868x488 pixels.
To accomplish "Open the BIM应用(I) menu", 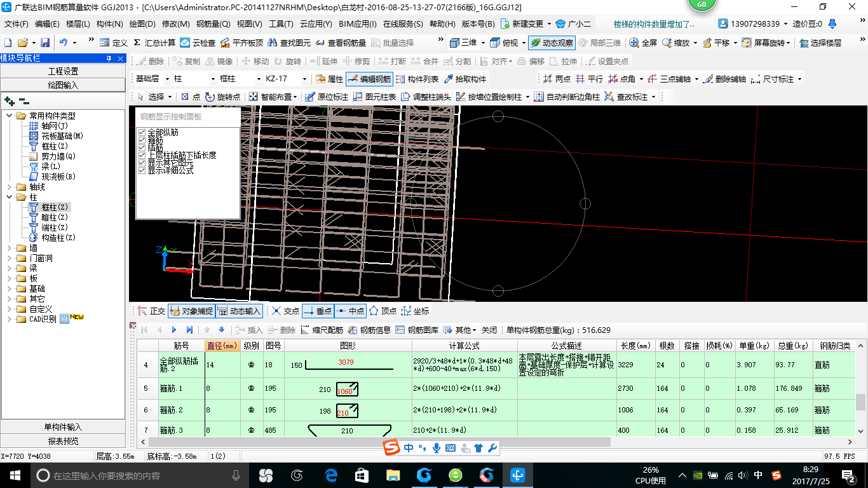I will point(358,24).
